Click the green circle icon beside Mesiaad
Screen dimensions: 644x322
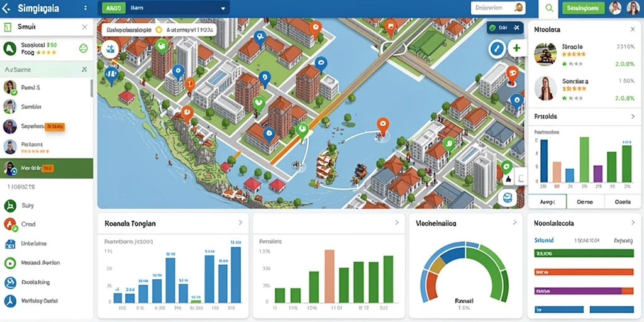(10, 263)
